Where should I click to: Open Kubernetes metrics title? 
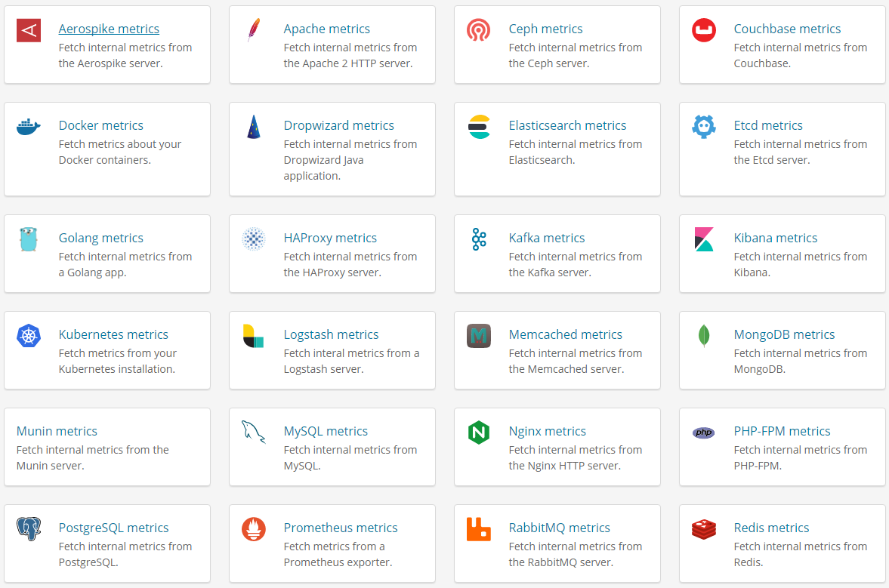(x=113, y=335)
